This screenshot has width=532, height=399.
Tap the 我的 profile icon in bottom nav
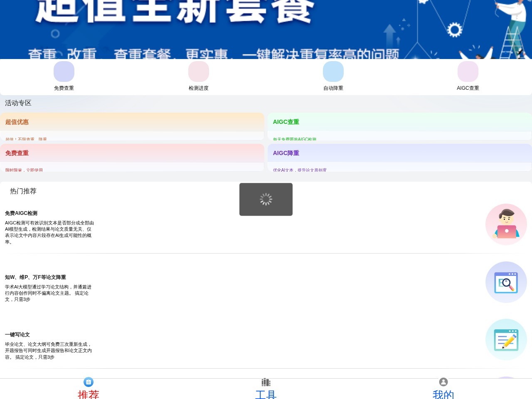443,382
